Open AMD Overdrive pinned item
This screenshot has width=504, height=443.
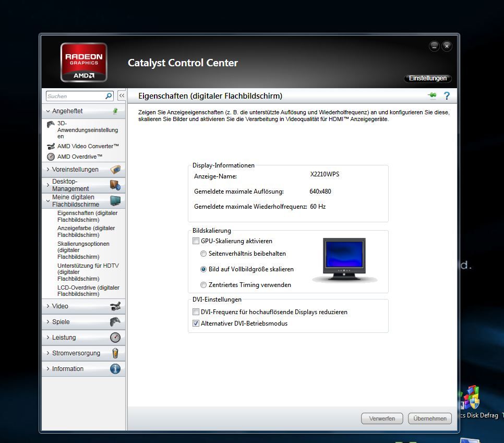point(80,157)
